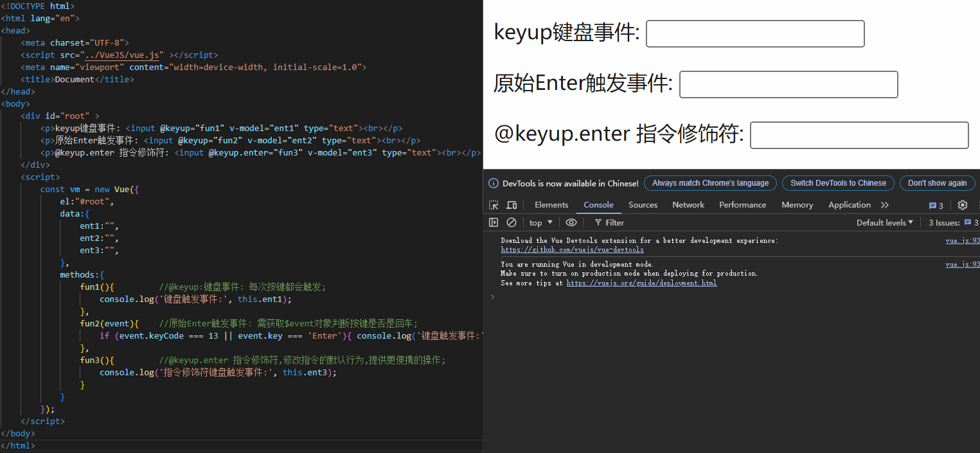
Task: Click the meta charset="UTF-8" line
Action: (x=75, y=43)
